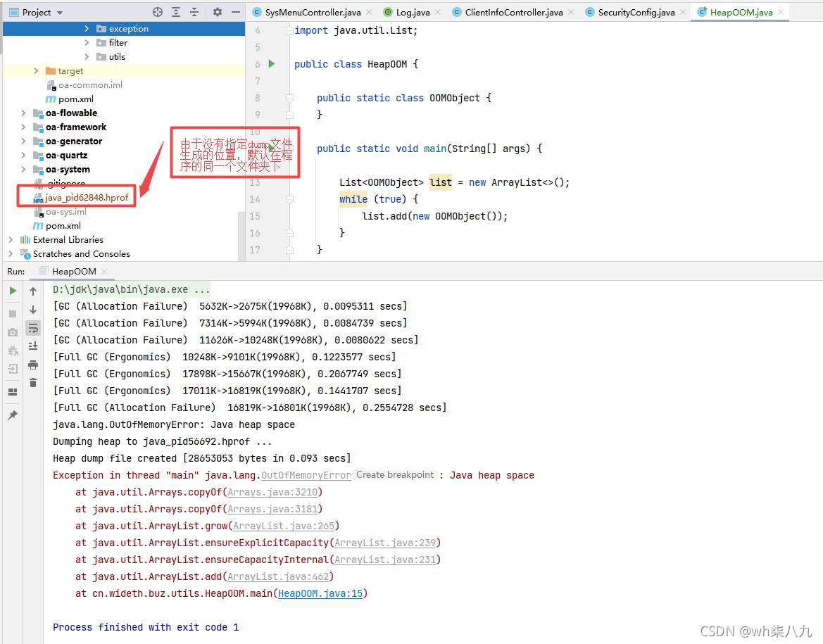The height and width of the screenshot is (644, 823).
Task: Click the Expand All icon in Project panel
Action: [x=176, y=11]
